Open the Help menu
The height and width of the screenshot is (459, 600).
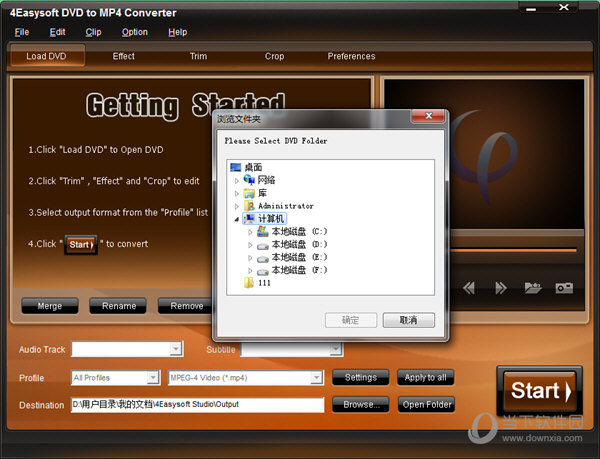178,32
